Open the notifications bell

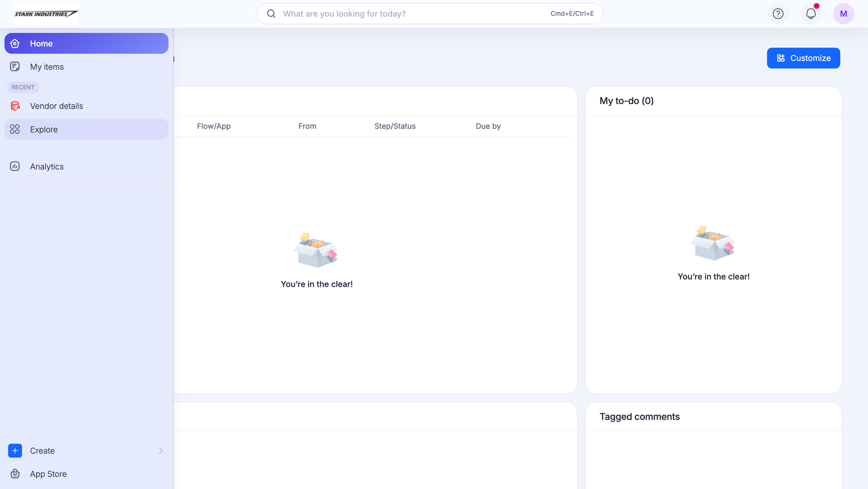(811, 14)
